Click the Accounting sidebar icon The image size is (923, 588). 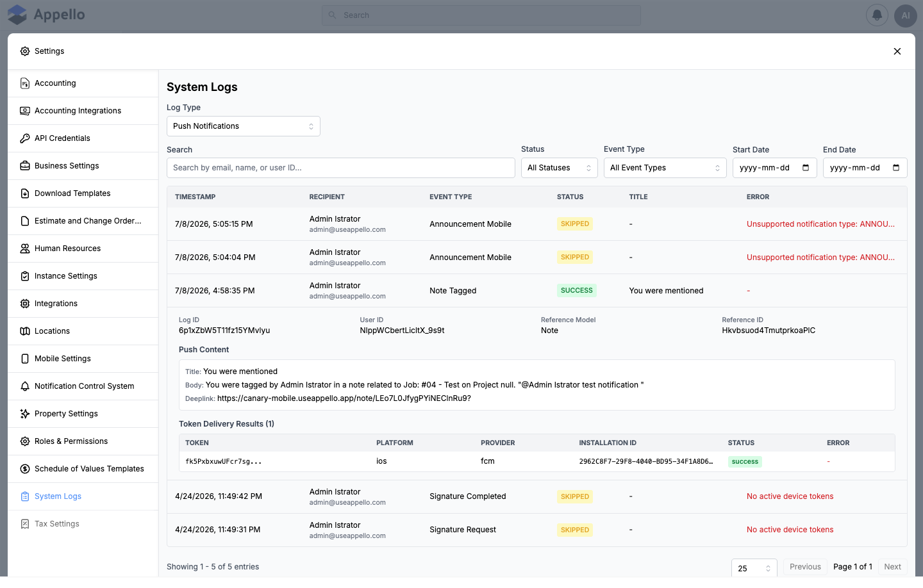point(25,83)
